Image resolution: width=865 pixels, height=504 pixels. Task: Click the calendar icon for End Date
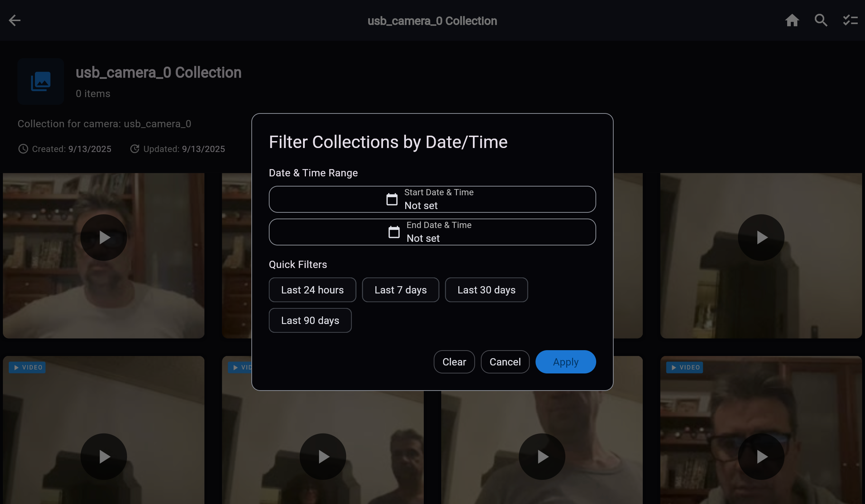pyautogui.click(x=394, y=232)
